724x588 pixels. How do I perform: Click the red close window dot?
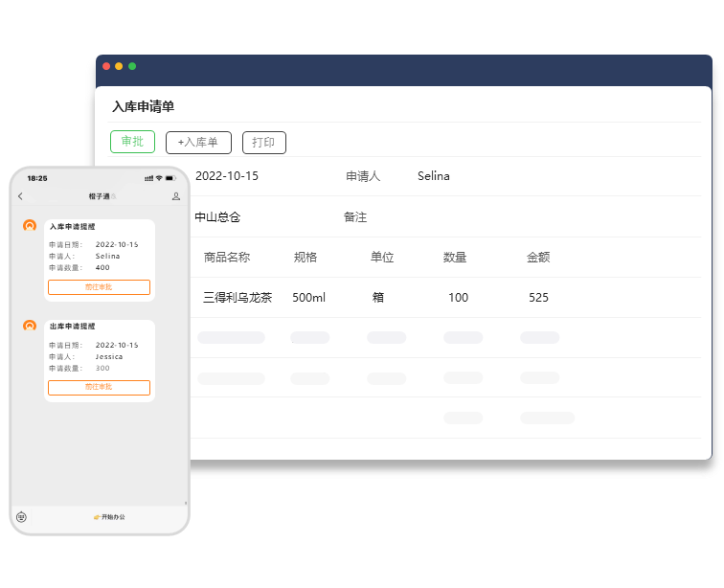tap(106, 66)
